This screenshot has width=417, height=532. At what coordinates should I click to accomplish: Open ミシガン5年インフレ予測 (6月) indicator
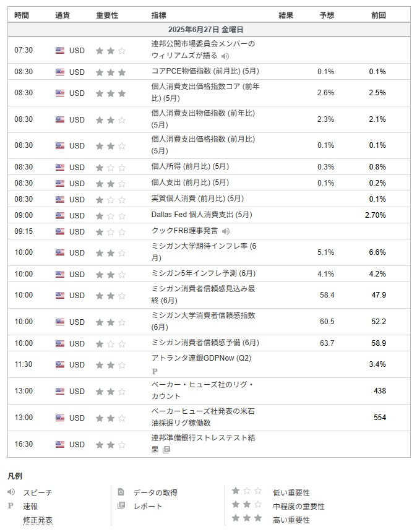pyautogui.click(x=204, y=273)
